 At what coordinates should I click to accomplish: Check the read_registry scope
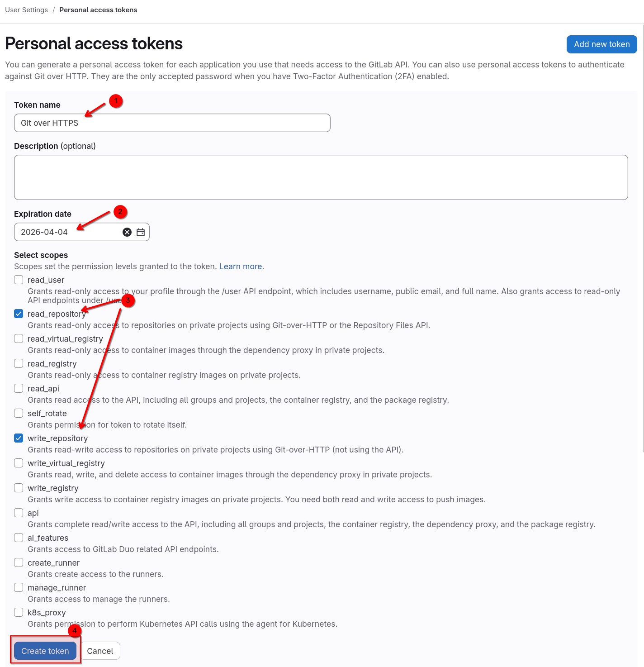[19, 363]
